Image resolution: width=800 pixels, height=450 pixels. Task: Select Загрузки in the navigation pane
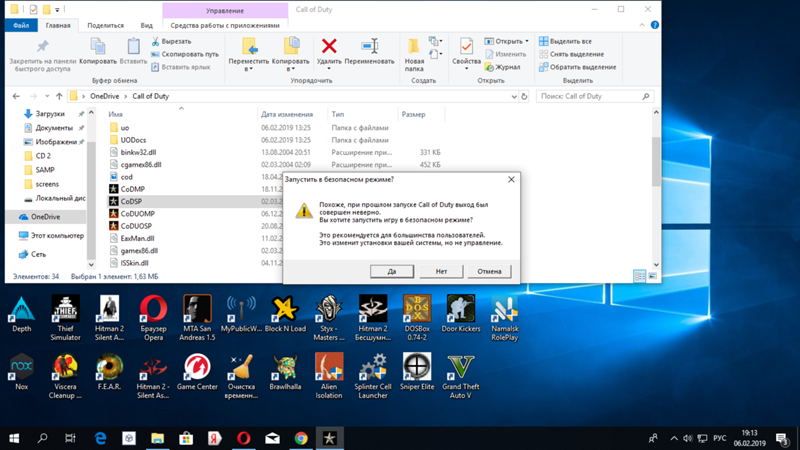pyautogui.click(x=50, y=114)
